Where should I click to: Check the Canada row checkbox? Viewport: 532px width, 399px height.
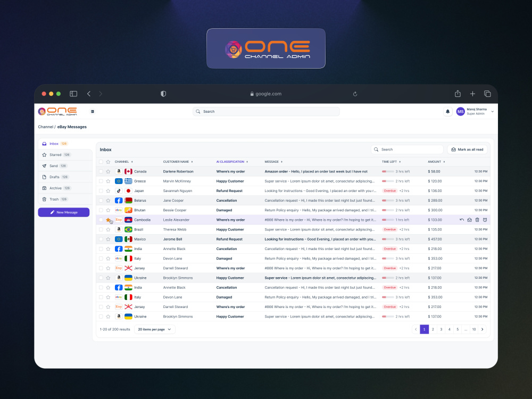101,172
